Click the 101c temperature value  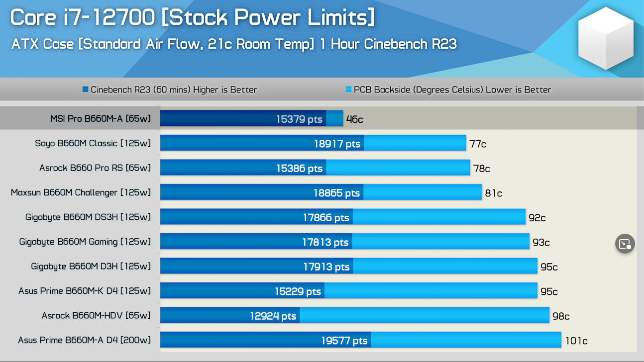click(577, 341)
